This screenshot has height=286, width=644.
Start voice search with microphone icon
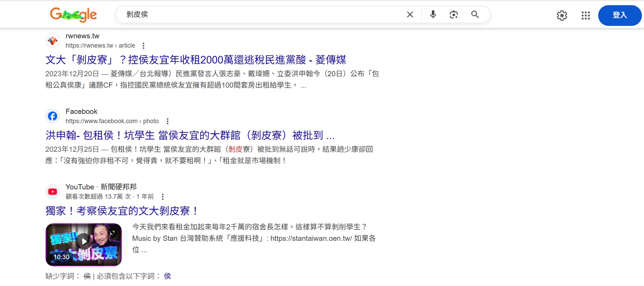(433, 14)
